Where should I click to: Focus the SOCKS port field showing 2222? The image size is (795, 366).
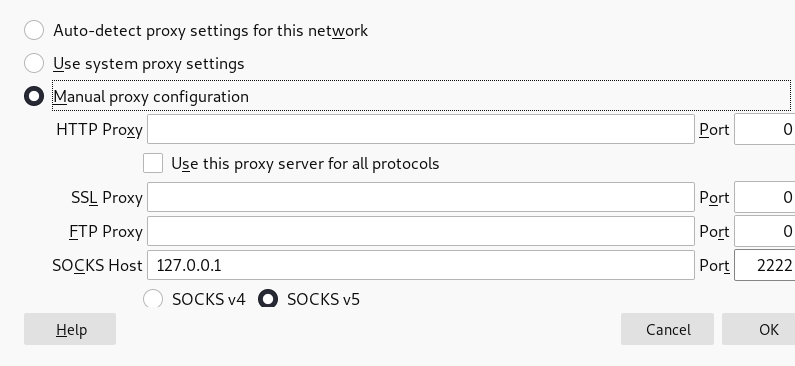click(765, 265)
